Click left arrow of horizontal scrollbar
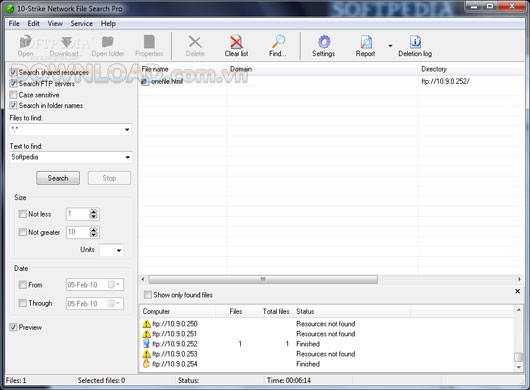 coord(143,279)
